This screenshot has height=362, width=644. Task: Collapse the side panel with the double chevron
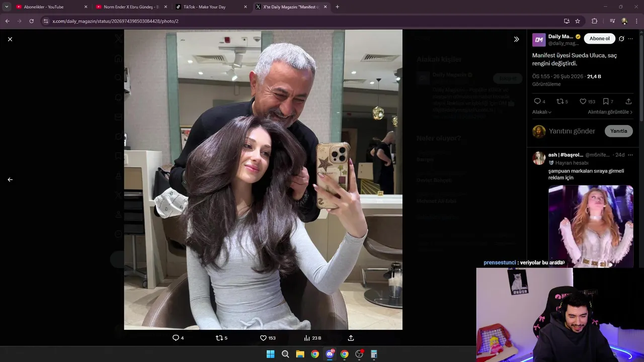click(x=516, y=39)
